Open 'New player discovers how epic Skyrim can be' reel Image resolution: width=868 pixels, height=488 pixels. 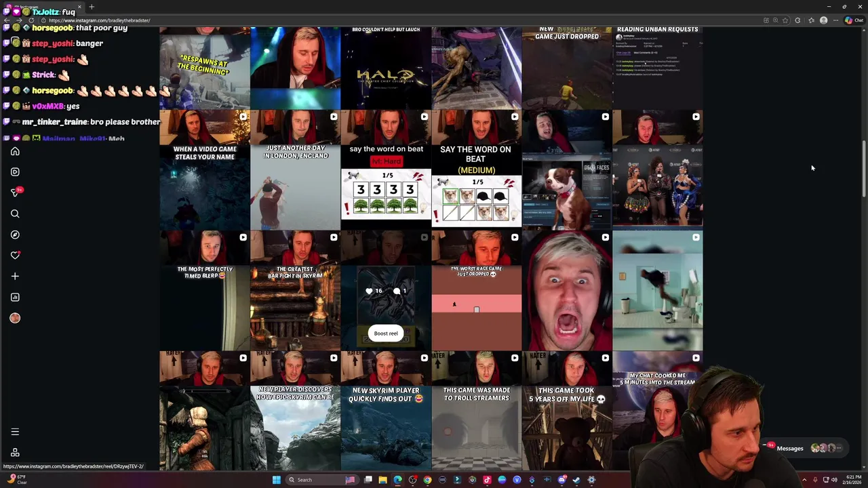tap(295, 411)
